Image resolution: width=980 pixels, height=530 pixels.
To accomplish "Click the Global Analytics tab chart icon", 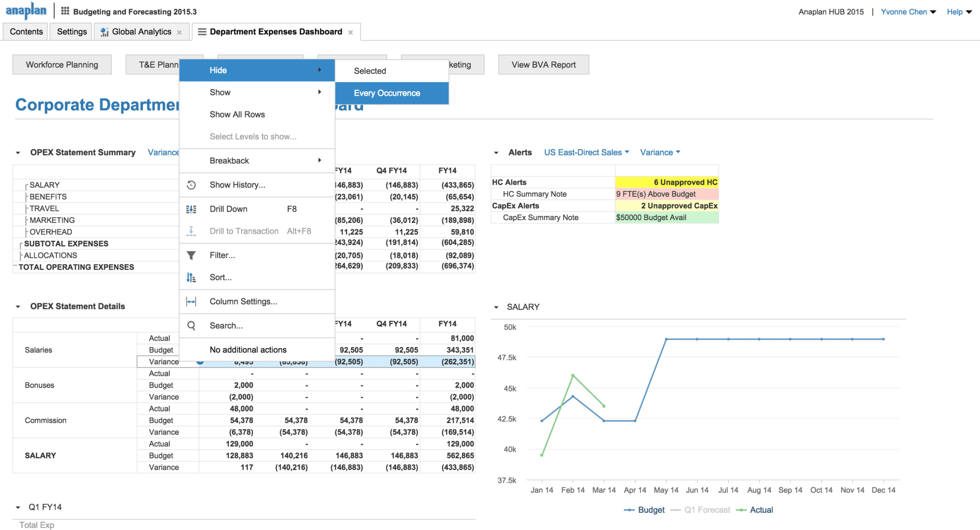I will [105, 32].
